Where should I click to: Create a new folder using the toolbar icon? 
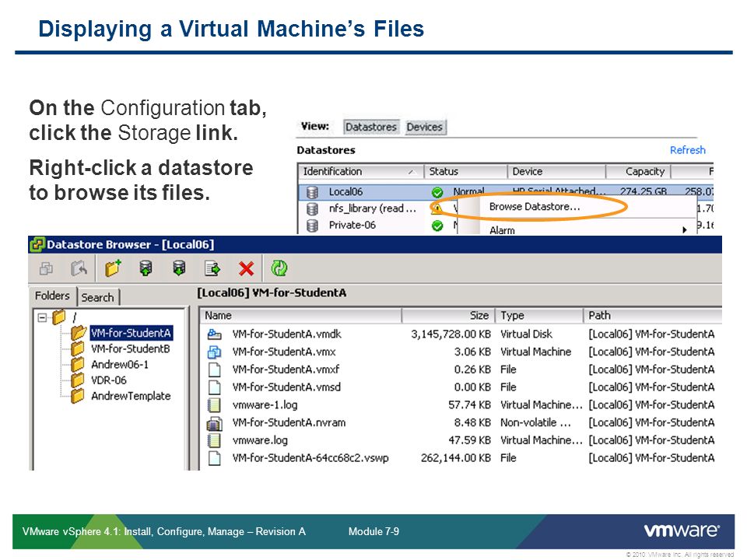coord(114,268)
